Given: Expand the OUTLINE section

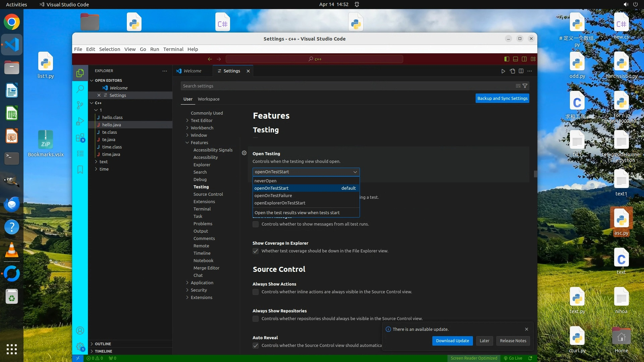Looking at the screenshot, I should [x=103, y=344].
